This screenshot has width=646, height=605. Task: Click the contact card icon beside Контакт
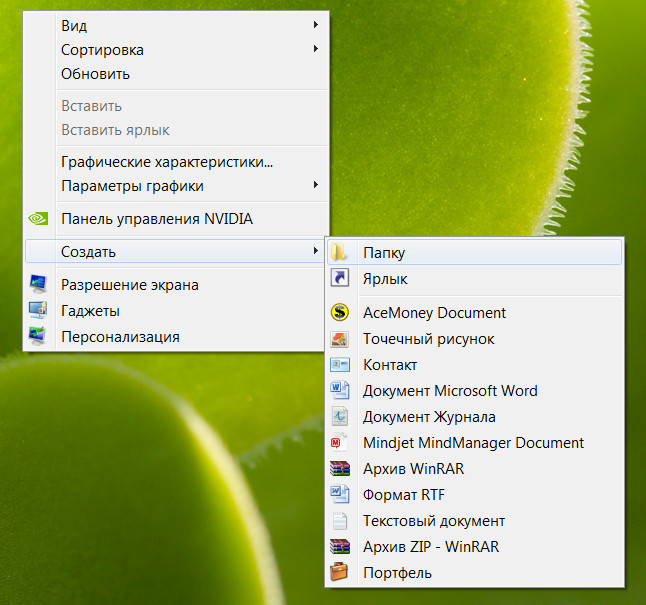340,365
